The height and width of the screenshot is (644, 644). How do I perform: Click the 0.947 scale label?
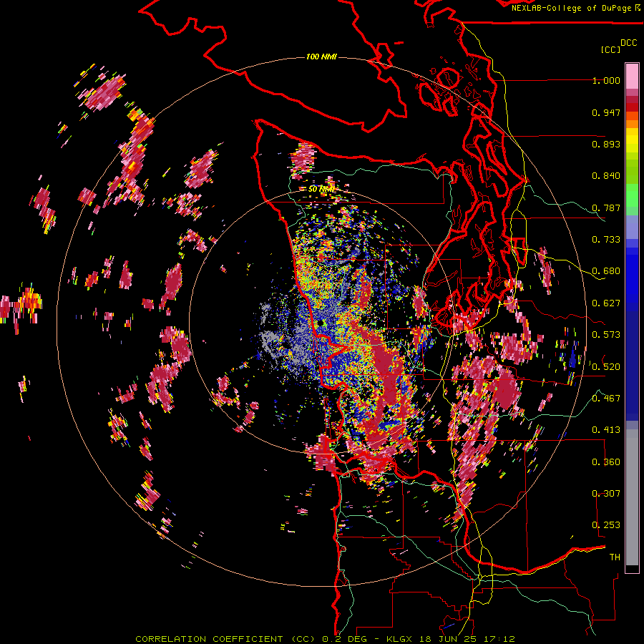pyautogui.click(x=606, y=112)
